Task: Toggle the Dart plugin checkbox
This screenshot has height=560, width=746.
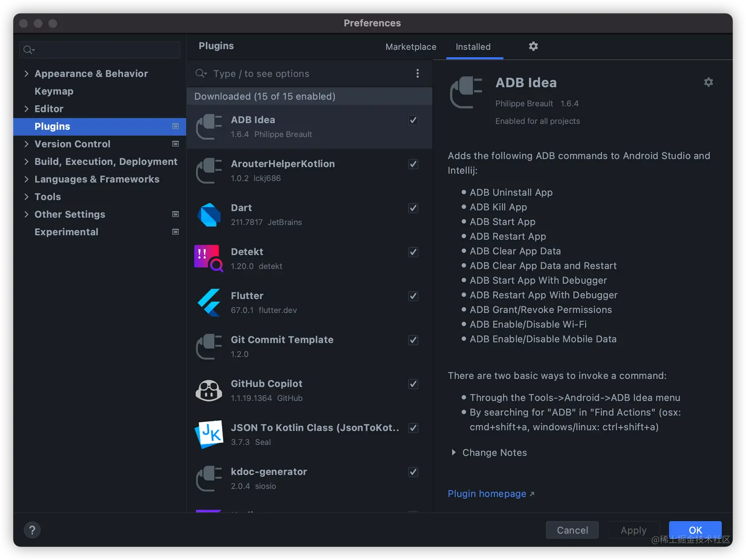Action: click(x=413, y=208)
